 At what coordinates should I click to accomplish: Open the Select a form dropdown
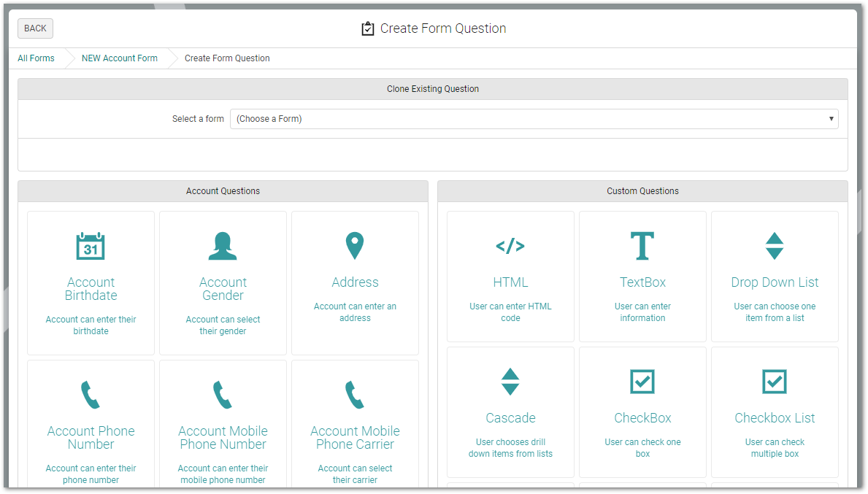[x=534, y=119]
